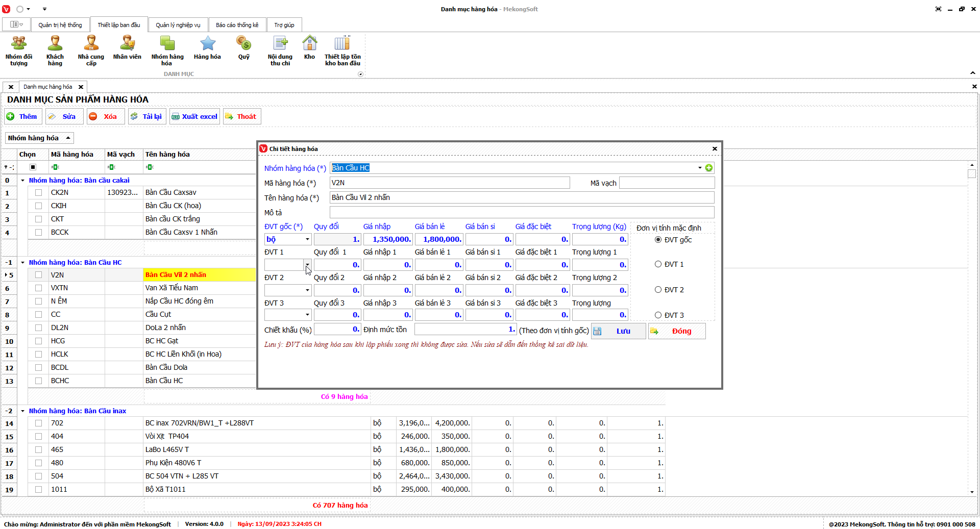This screenshot has width=980, height=529.
Task: Select the ĐVT 1 default unit radio
Action: [x=658, y=264]
